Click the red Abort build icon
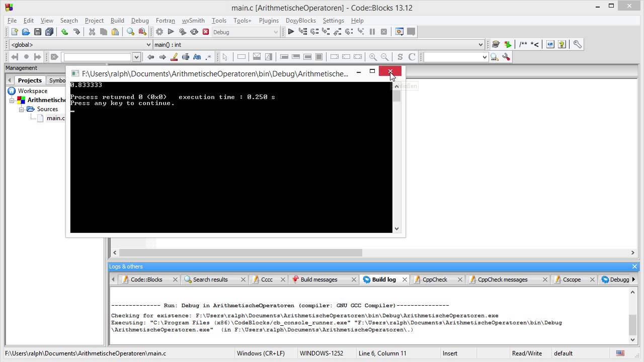The height and width of the screenshot is (362, 644). pyautogui.click(x=206, y=32)
